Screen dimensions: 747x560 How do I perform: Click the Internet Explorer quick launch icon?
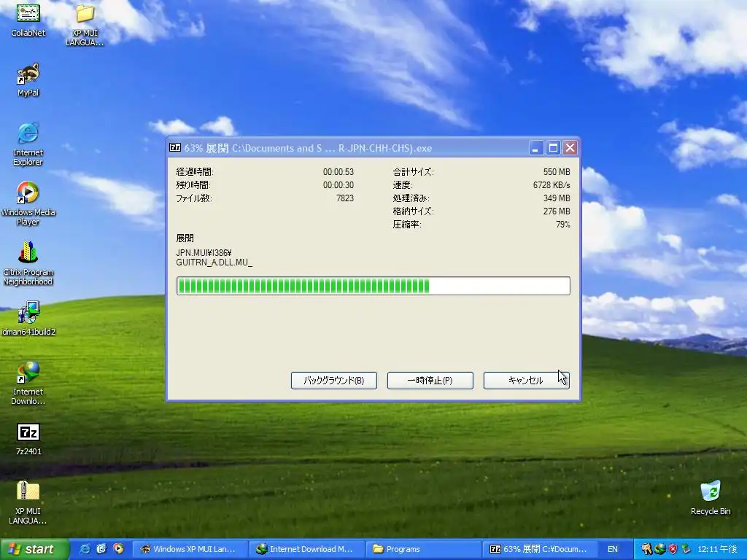pos(85,549)
